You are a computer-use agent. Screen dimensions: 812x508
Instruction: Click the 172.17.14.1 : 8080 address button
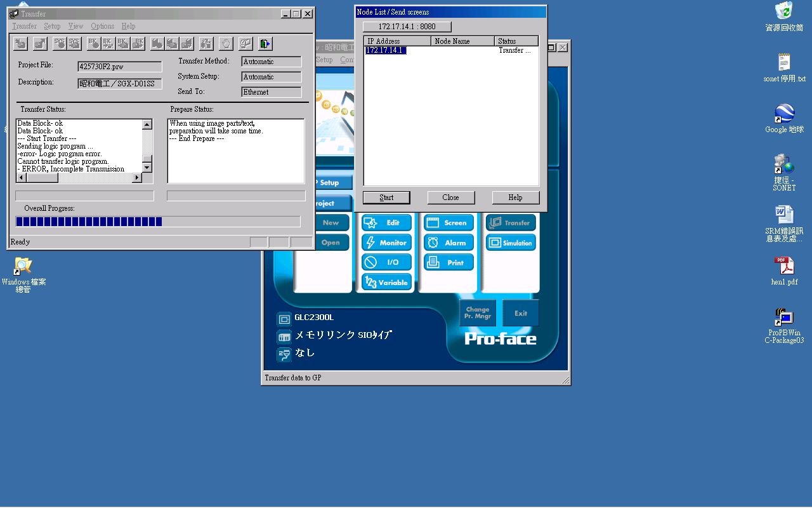pos(407,27)
